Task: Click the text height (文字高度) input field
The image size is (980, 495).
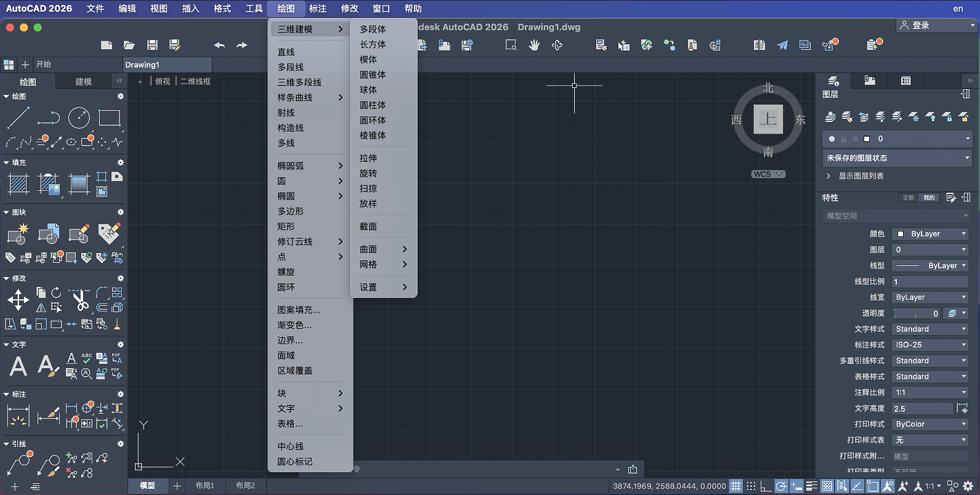Action: click(922, 409)
